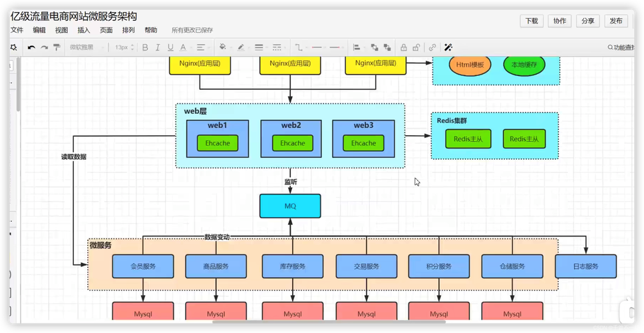The width and height of the screenshot is (644, 333).
Task: Open the 排列 menu
Action: click(128, 30)
